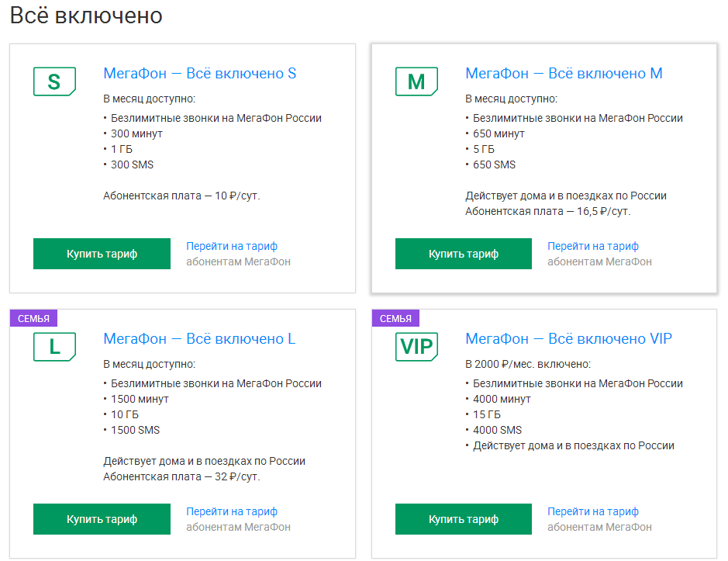Click the M tariff SIM card icon
The height and width of the screenshot is (561, 728).
[x=416, y=81]
